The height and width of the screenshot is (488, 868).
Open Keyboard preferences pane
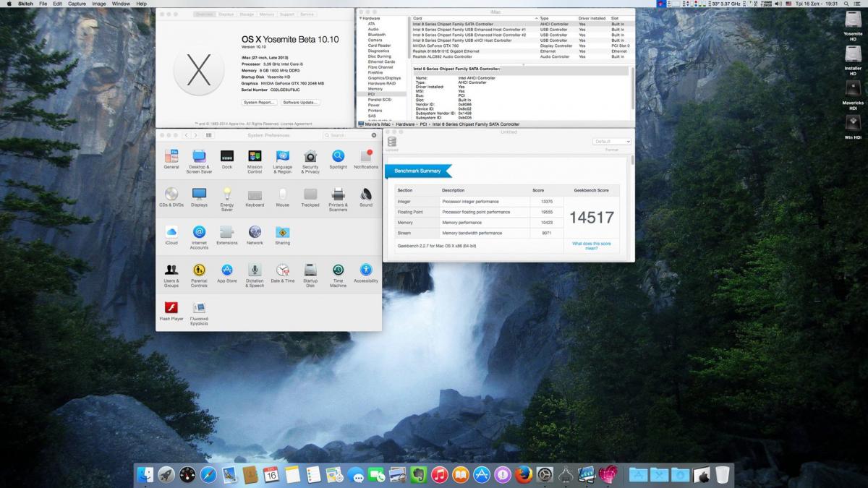point(255,197)
